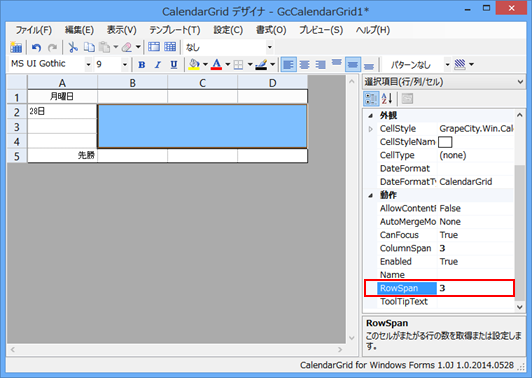Paste using the clipboard icon
The width and height of the screenshot is (532, 378).
[x=104, y=47]
